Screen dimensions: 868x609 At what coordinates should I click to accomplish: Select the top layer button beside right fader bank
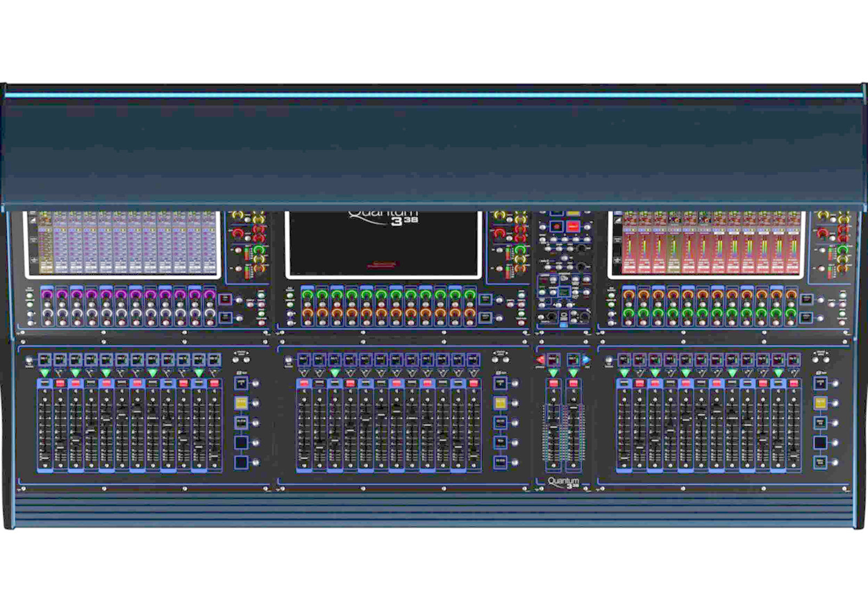820,383
